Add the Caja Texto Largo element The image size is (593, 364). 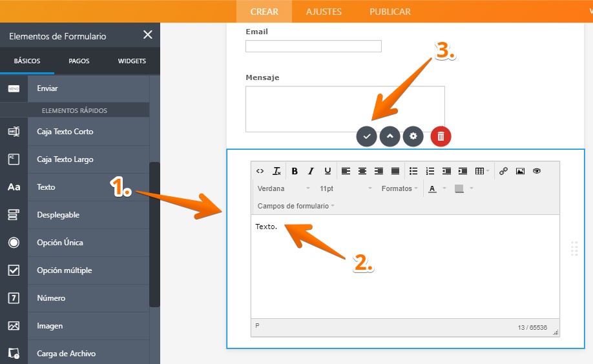coord(65,159)
